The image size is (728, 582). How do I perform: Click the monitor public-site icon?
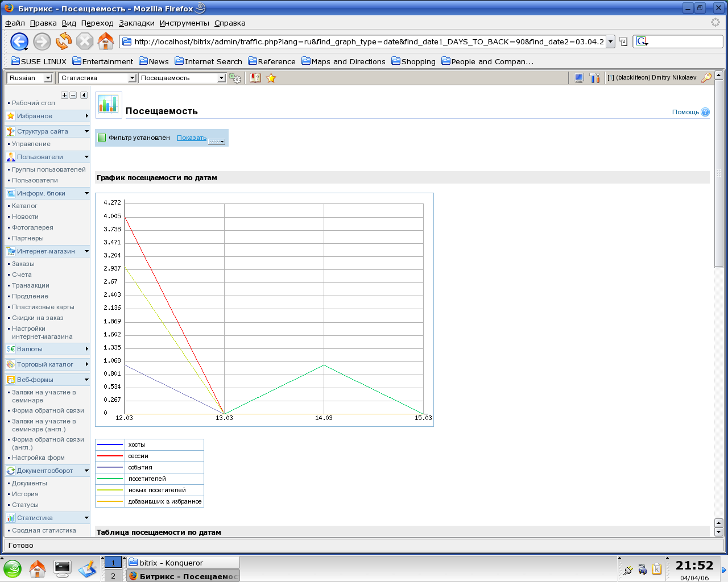click(579, 78)
